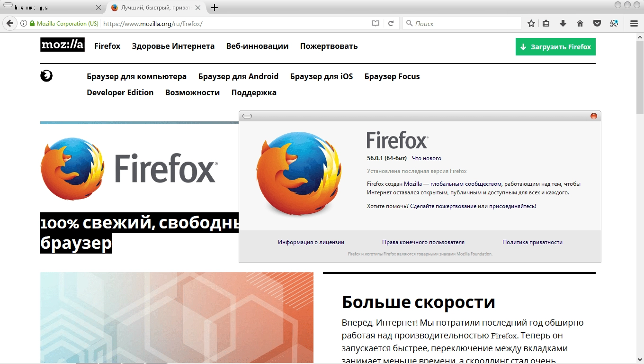Click the Больше скорости heading
The width and height of the screenshot is (644, 364).
(419, 302)
